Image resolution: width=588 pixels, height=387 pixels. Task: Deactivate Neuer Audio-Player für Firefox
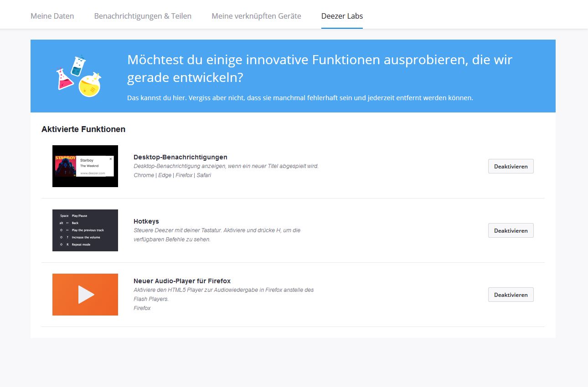point(511,295)
